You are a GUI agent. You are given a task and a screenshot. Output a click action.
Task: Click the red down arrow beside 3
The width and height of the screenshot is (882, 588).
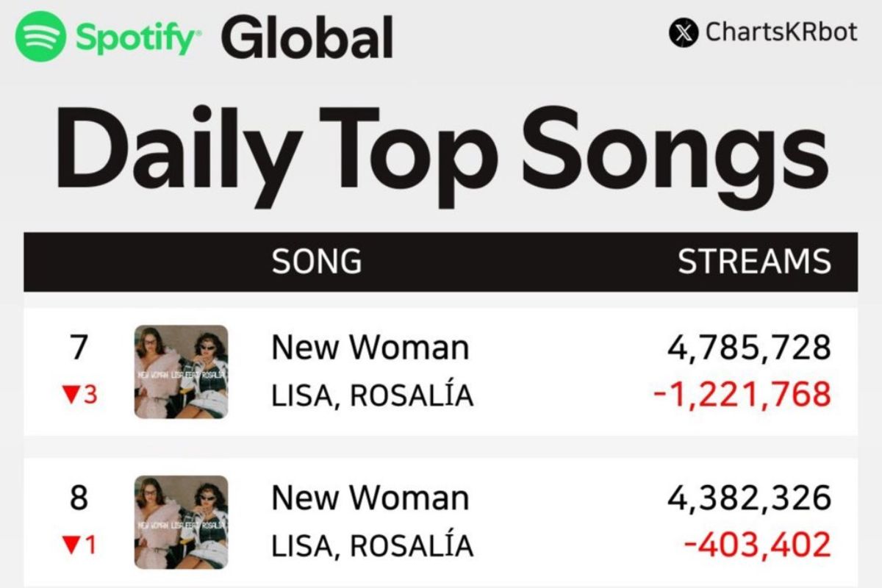(x=70, y=395)
